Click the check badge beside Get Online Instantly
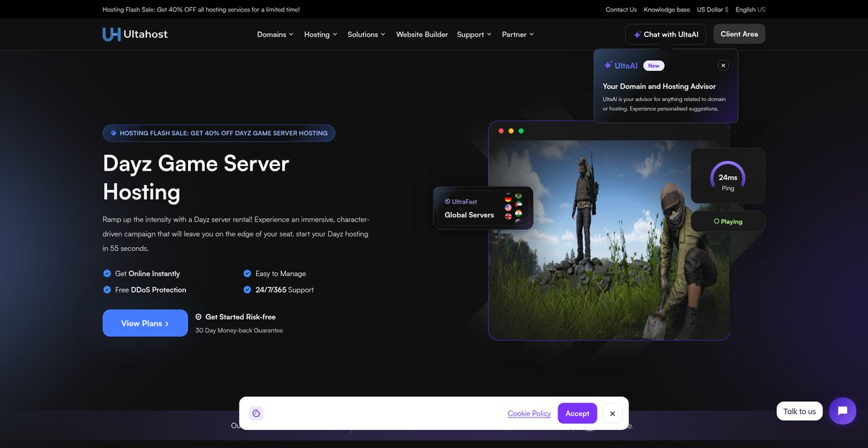Screen dimensions: 868x448 click(x=107, y=273)
